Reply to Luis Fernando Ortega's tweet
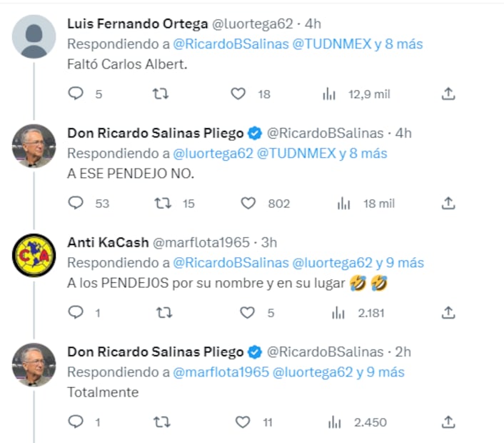The image size is (504, 443). (x=76, y=94)
